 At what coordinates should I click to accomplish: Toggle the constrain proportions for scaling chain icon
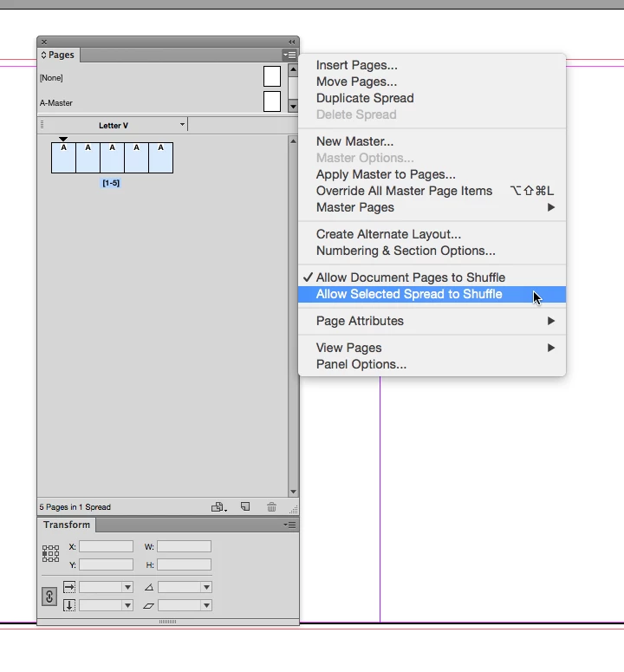click(49, 597)
